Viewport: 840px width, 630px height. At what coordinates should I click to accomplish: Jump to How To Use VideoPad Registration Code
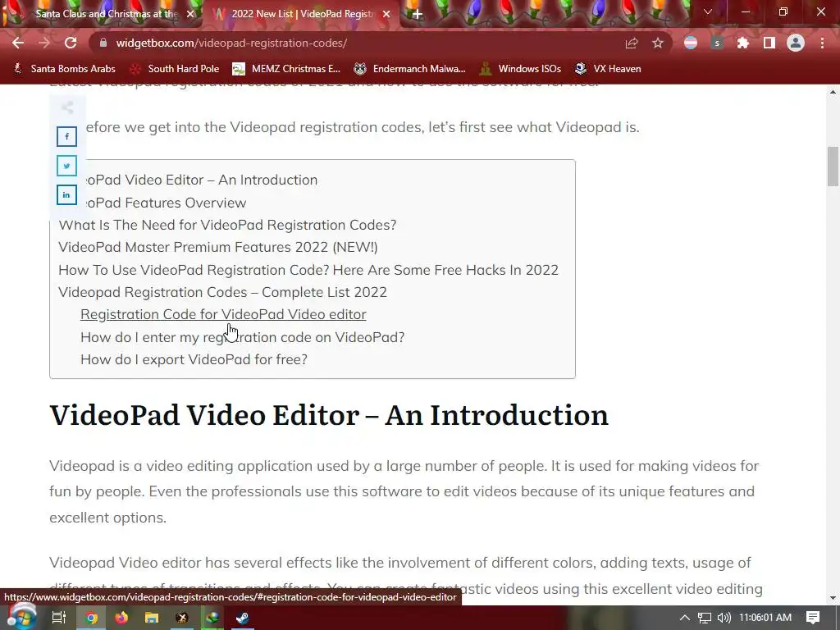point(308,270)
